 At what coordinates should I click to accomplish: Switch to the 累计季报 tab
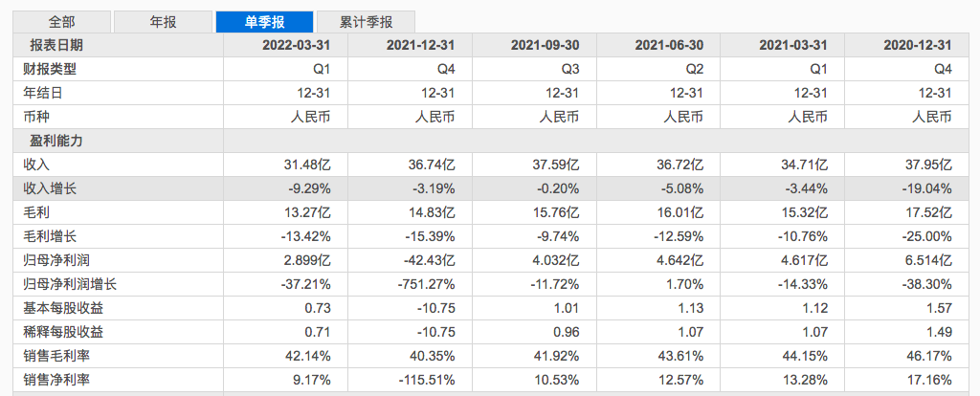pos(365,21)
